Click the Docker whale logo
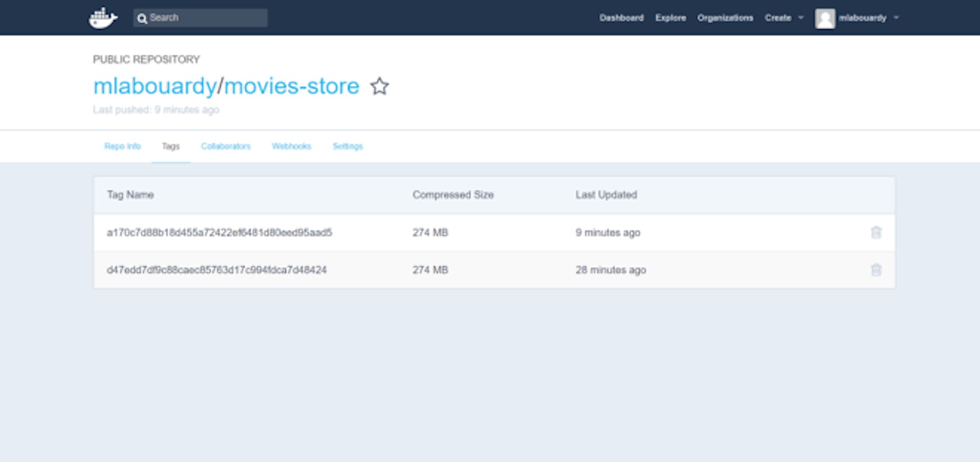This screenshot has height=462, width=980. (103, 18)
